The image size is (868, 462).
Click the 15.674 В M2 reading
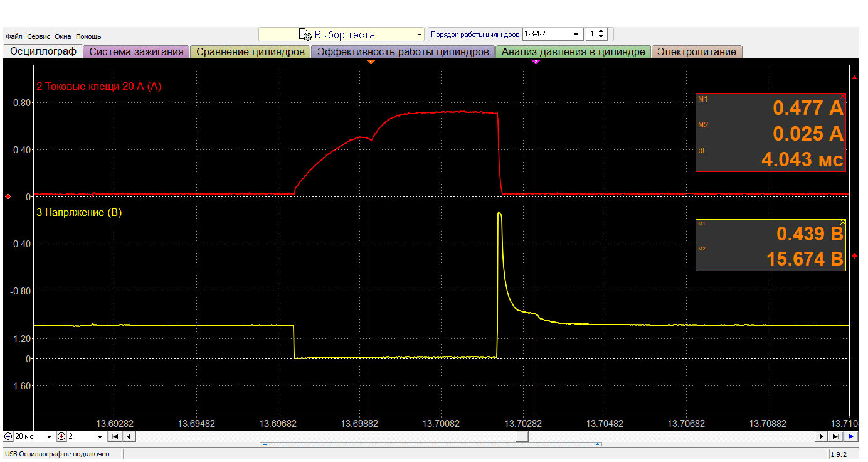click(805, 259)
